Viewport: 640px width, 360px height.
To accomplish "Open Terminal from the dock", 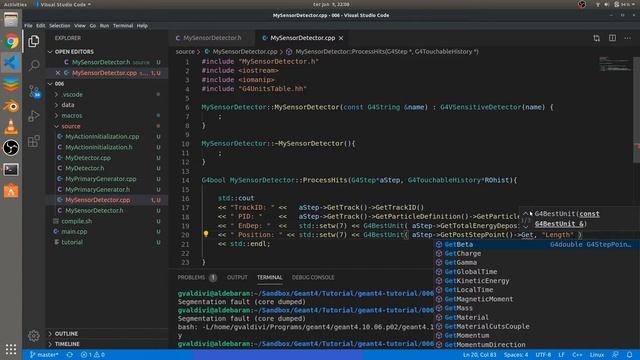I will (11, 169).
